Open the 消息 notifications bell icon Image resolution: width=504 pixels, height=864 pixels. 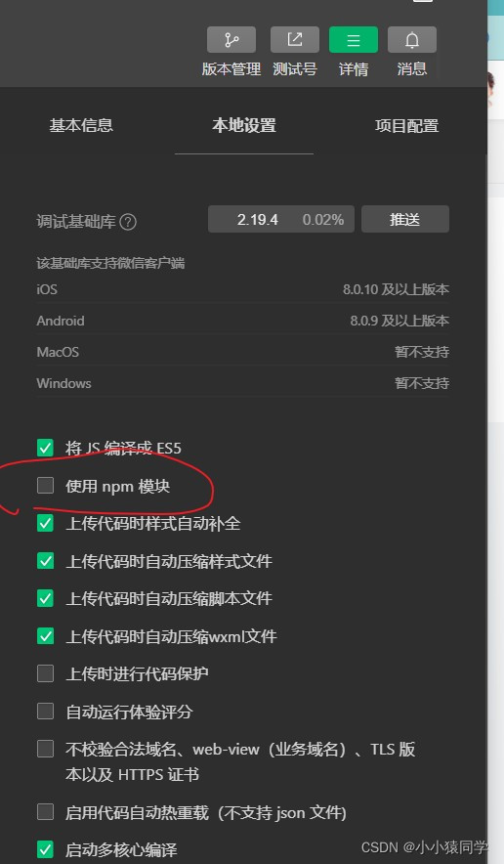point(412,40)
